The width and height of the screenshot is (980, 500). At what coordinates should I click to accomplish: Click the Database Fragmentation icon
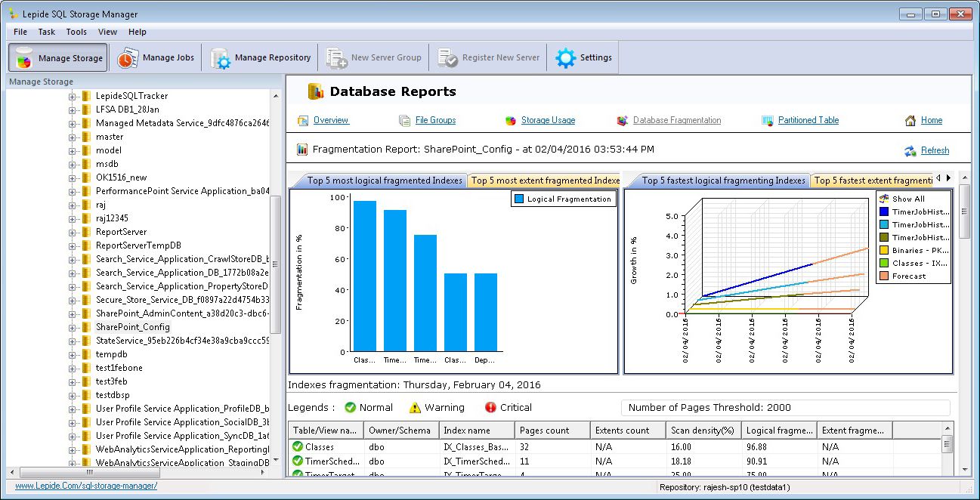coord(622,121)
